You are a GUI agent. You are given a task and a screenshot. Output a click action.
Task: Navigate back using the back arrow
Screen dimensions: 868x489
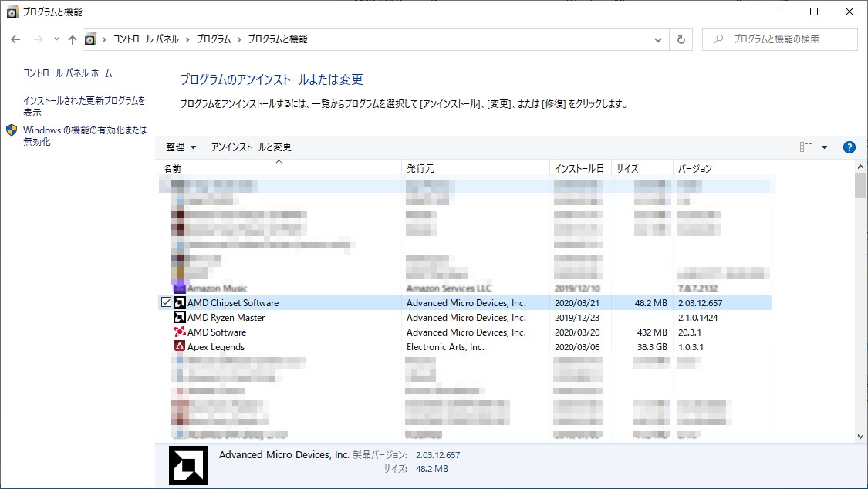coord(15,39)
